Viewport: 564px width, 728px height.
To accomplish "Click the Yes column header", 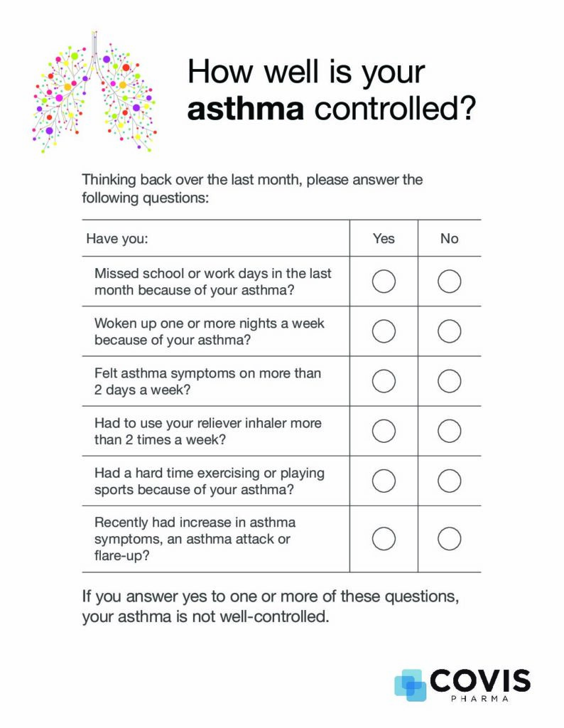I will click(384, 239).
